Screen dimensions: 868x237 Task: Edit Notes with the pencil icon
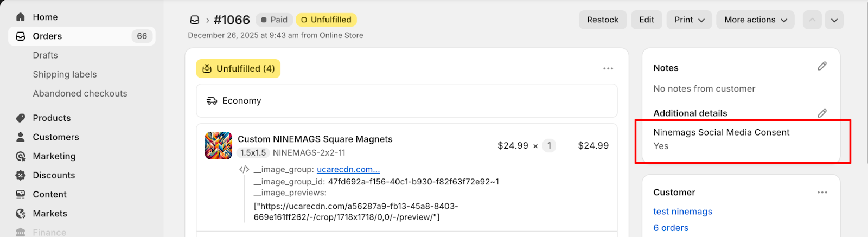[822, 66]
